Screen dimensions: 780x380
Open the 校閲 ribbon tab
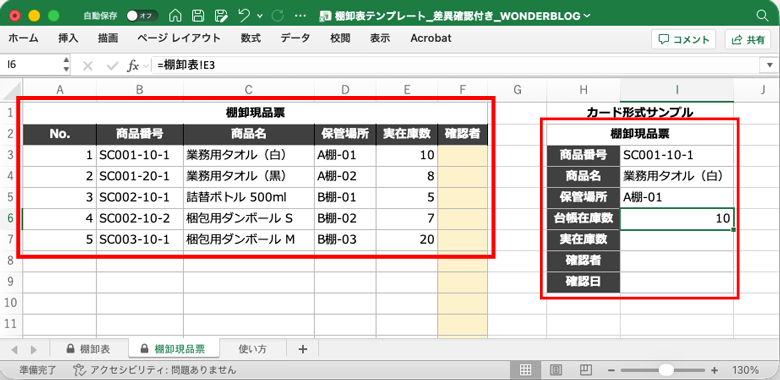(340, 38)
